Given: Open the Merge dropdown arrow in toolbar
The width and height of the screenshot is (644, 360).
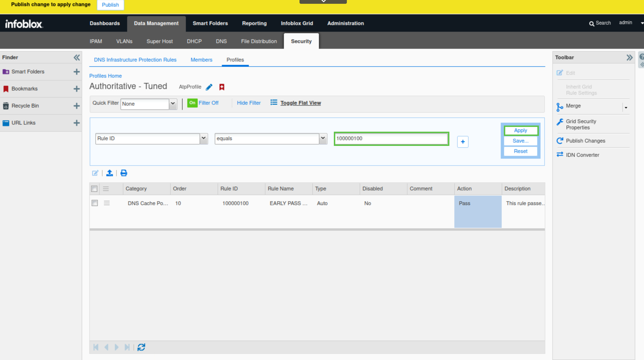Looking at the screenshot, I should [x=626, y=108].
